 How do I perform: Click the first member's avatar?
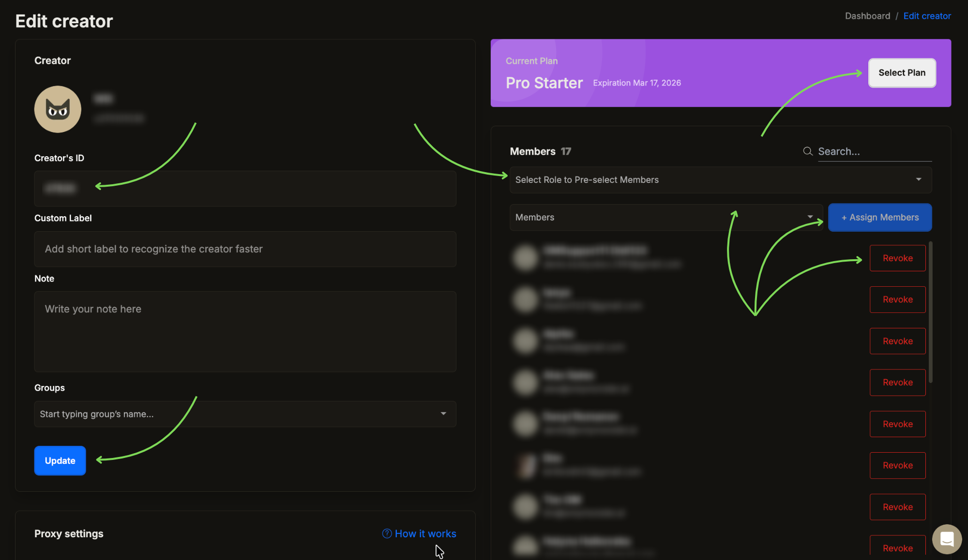coord(526,257)
